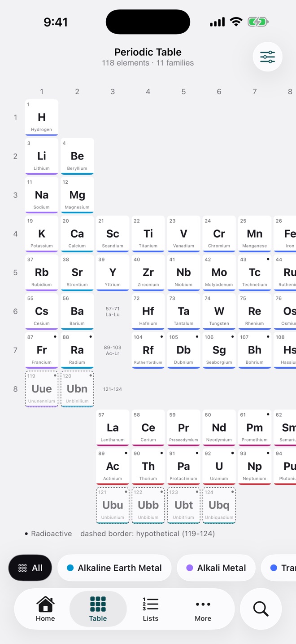Jump to the 89-103 Ac-Lr placeholder
The height and width of the screenshot is (644, 296).
(x=113, y=350)
